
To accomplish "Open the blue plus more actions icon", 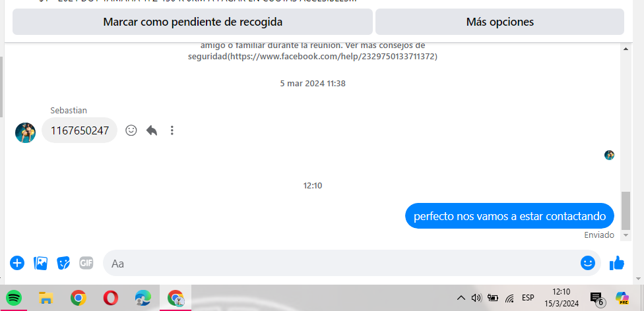I will point(17,263).
